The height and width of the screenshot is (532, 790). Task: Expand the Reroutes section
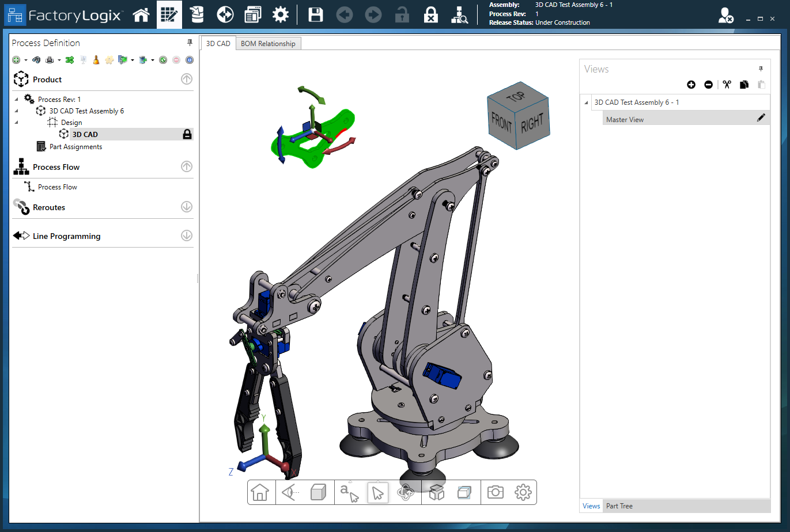(187, 207)
